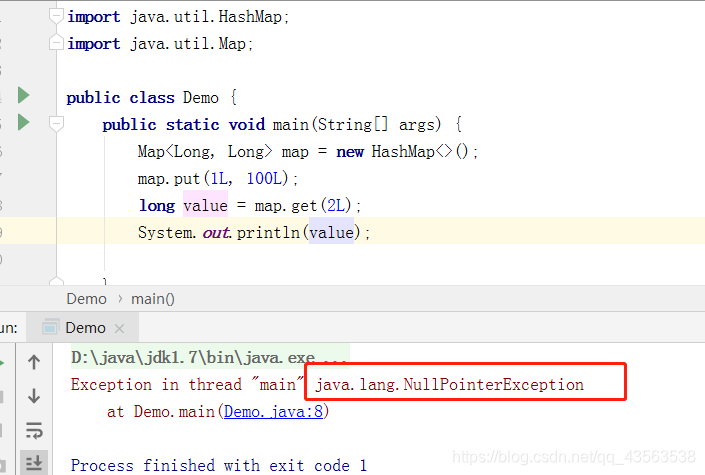Click 'String[] args' parameter text
This screenshot has width=705, height=475.
pos(377,125)
